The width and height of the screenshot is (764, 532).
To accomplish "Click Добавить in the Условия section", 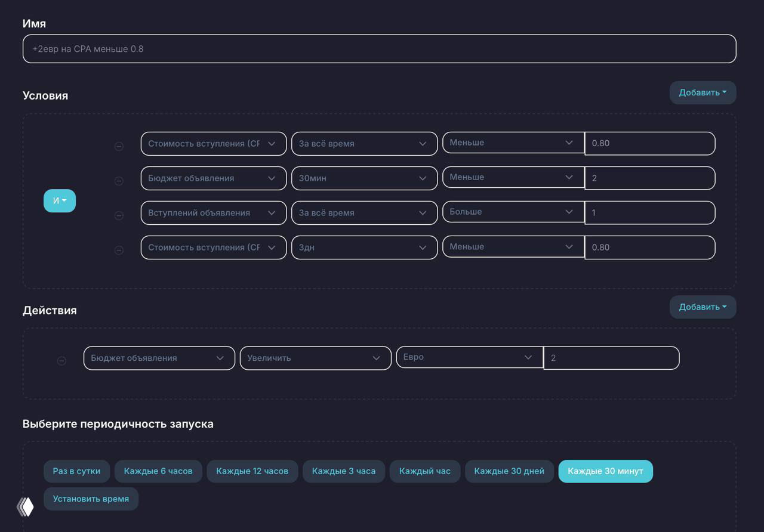I will point(703,92).
